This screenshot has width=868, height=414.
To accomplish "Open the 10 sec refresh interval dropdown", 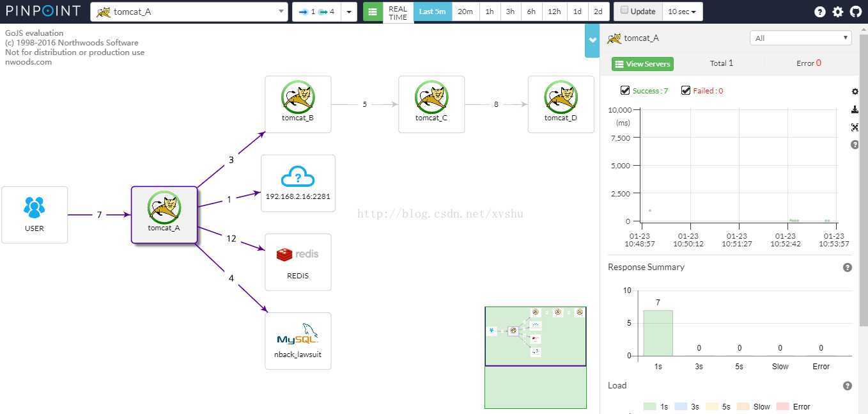I will [682, 12].
